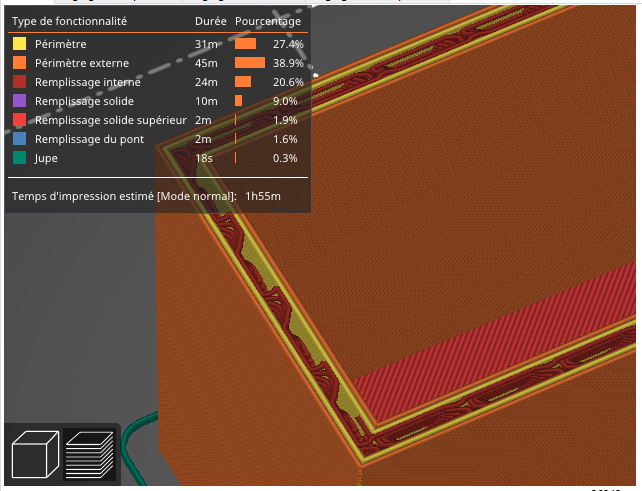The image size is (642, 491).
Task: Toggle yellow Périmètre color swatch
Action: click(19, 44)
